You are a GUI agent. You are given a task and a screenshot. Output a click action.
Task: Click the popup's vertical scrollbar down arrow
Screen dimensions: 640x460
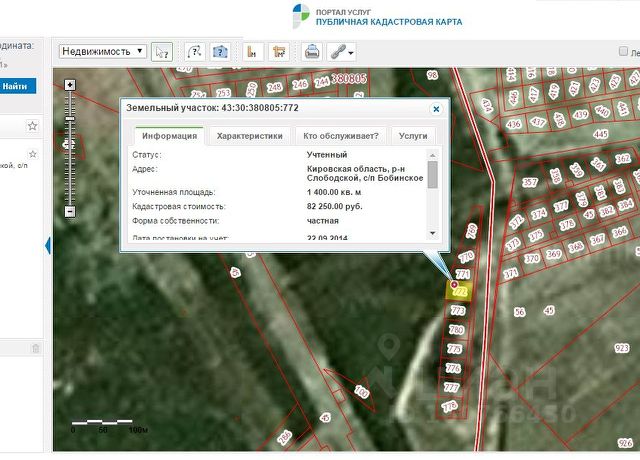pos(432,232)
